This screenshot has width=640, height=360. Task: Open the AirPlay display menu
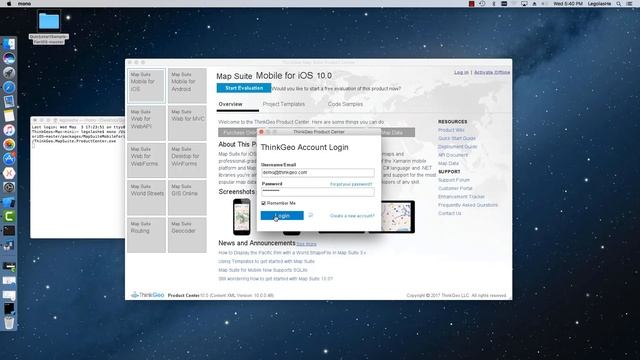point(524,3)
